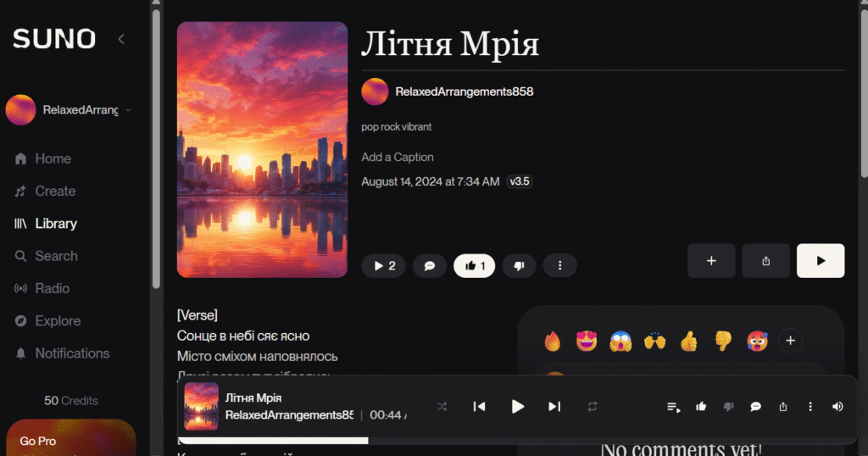Open the song's three-dot options menu

click(x=559, y=266)
